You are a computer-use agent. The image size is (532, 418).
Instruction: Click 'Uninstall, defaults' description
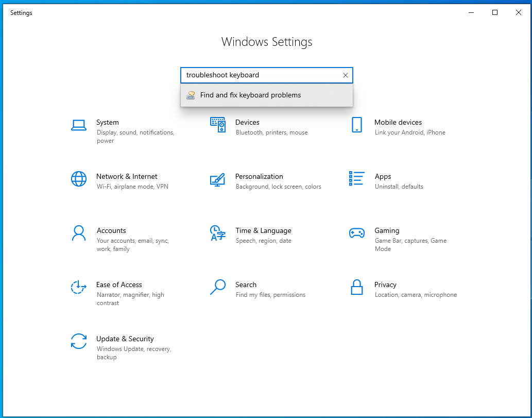pyautogui.click(x=399, y=187)
